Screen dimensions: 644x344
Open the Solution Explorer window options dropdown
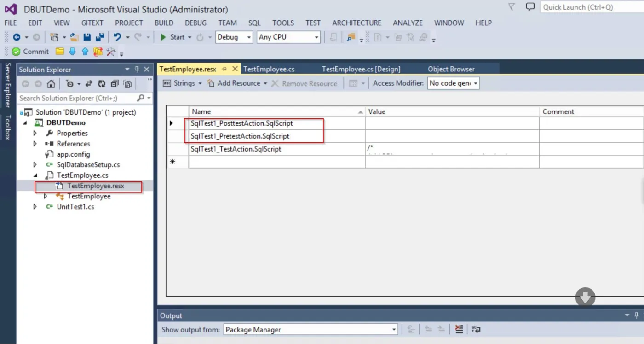(x=127, y=70)
